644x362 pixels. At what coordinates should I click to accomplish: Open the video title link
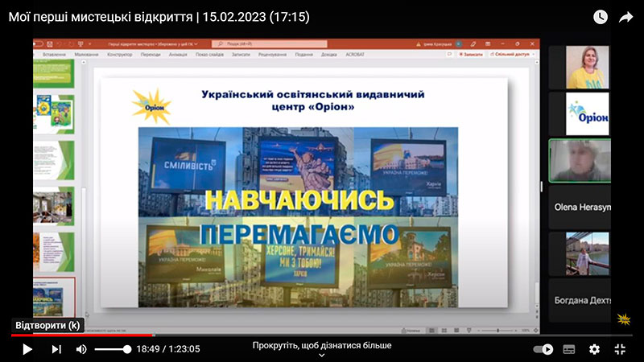pyautogui.click(x=159, y=17)
